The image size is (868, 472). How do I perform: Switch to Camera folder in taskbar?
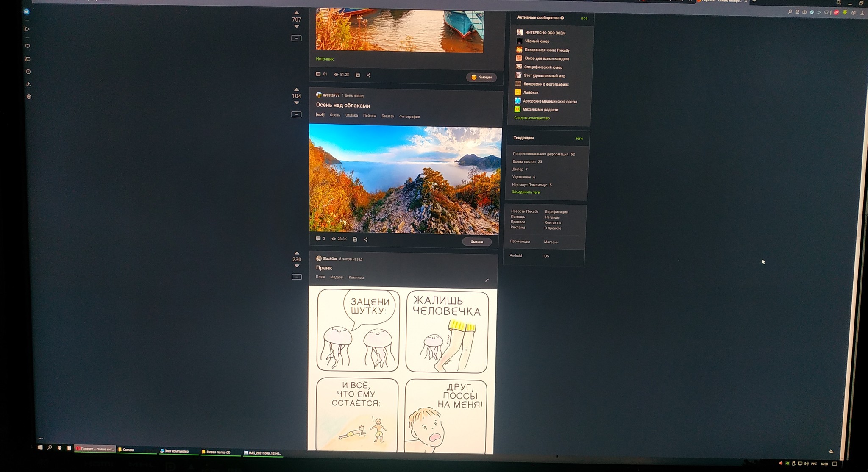coord(136,450)
